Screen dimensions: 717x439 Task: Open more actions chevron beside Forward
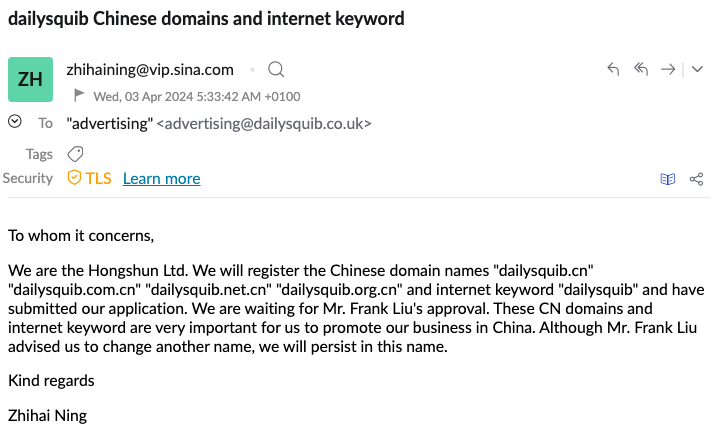(x=697, y=69)
